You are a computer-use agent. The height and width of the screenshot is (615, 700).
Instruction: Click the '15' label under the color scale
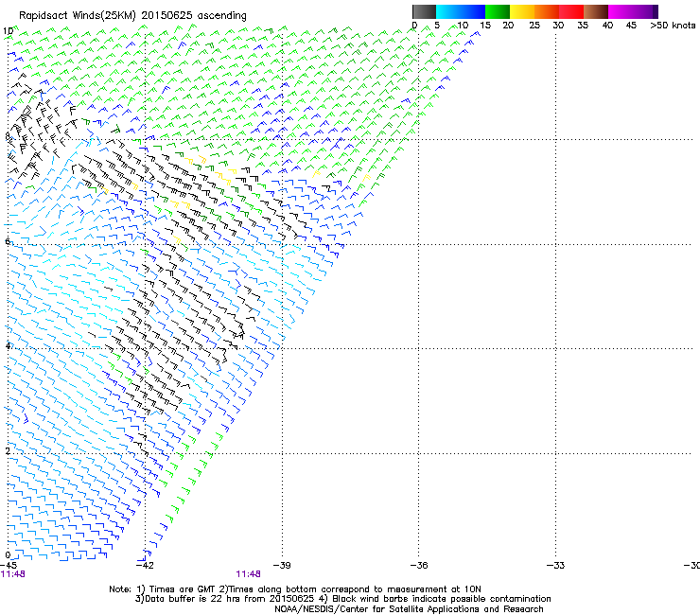(485, 26)
